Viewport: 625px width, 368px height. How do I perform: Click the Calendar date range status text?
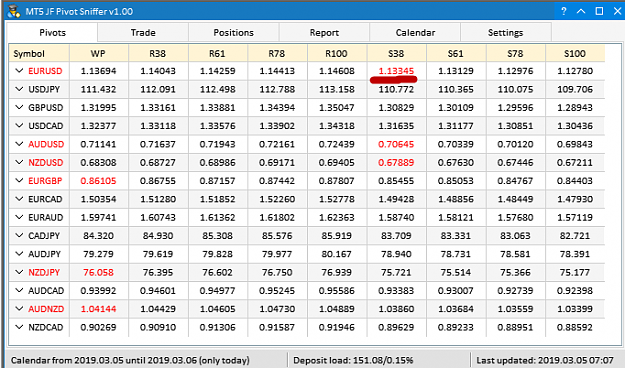pyautogui.click(x=130, y=360)
